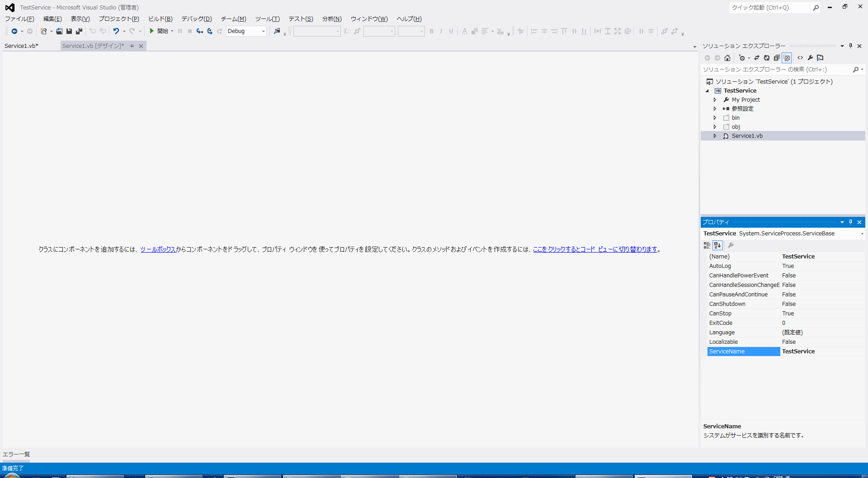This screenshot has width=868, height=478.
Task: Open the エラー一覧 error list tab
Action: (x=16, y=455)
